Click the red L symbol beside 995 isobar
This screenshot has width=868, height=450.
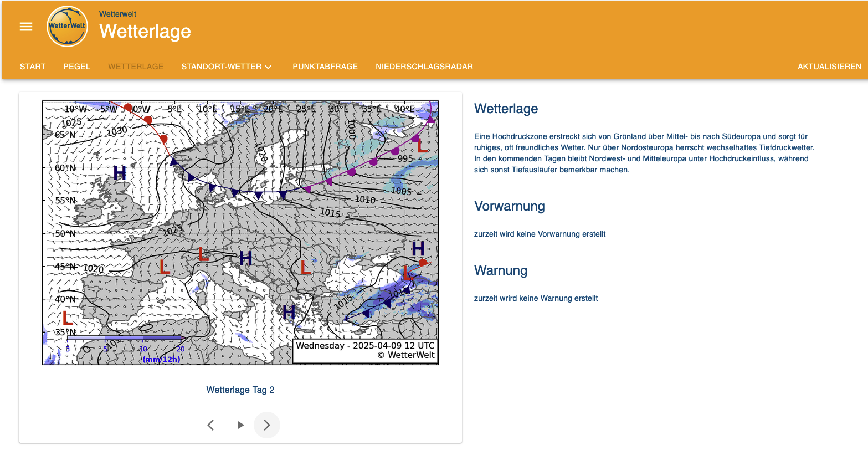[422, 146]
